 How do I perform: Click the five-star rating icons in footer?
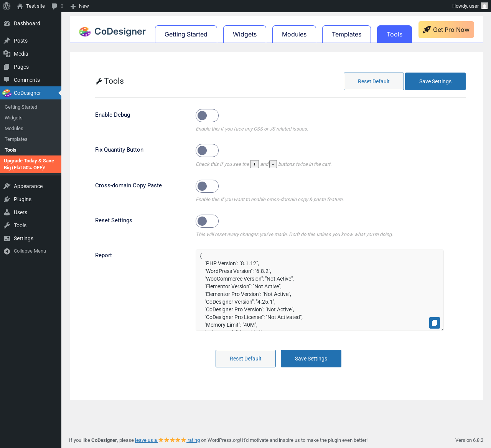click(172, 440)
